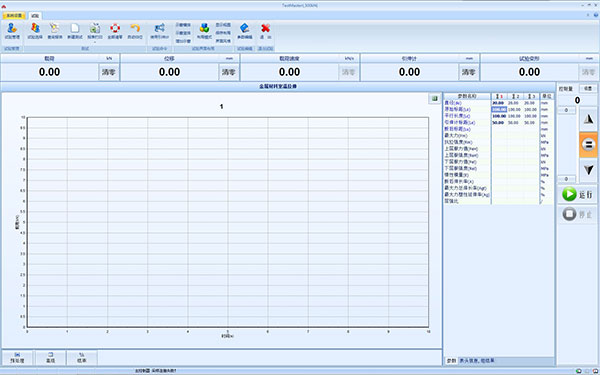The image size is (600, 375).
Task: Click the green 运行 (Run) button
Action: click(577, 194)
